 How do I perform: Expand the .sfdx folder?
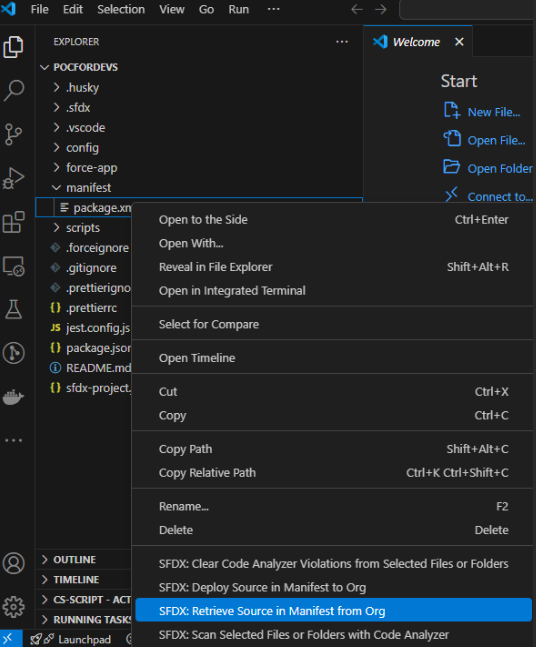click(x=57, y=108)
